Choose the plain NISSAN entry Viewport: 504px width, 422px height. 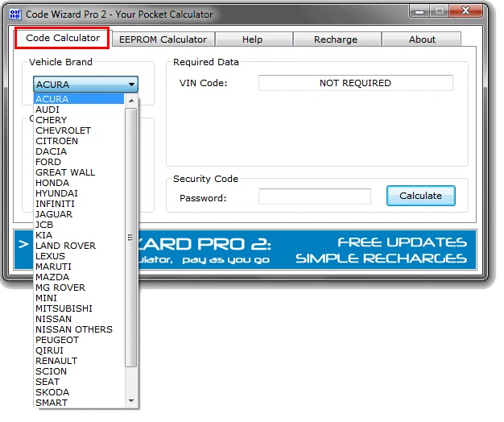coord(79,319)
